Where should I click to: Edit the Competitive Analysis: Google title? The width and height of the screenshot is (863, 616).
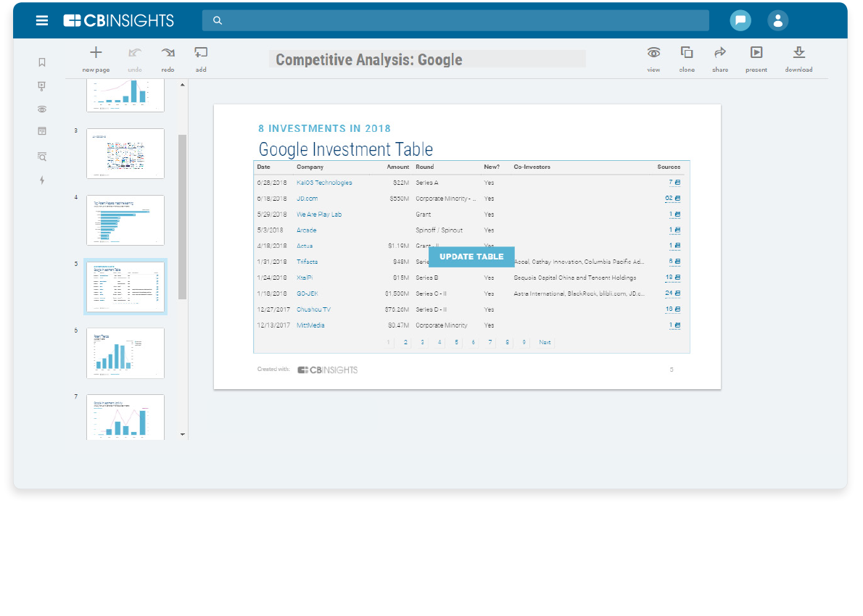click(427, 59)
